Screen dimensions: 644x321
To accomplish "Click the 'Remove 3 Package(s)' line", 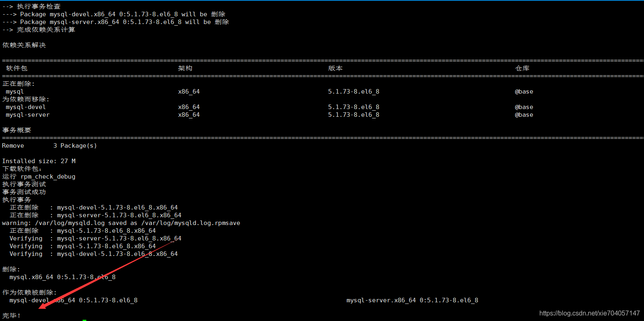I will pyautogui.click(x=49, y=146).
